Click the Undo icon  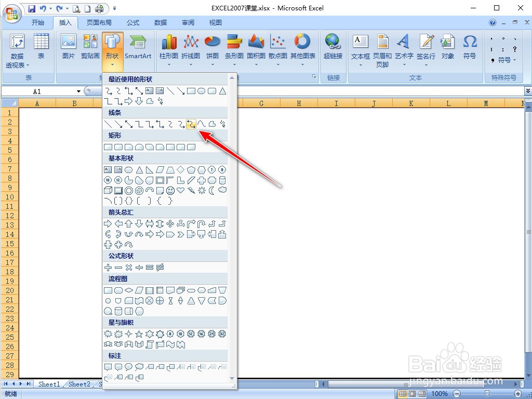point(43,8)
